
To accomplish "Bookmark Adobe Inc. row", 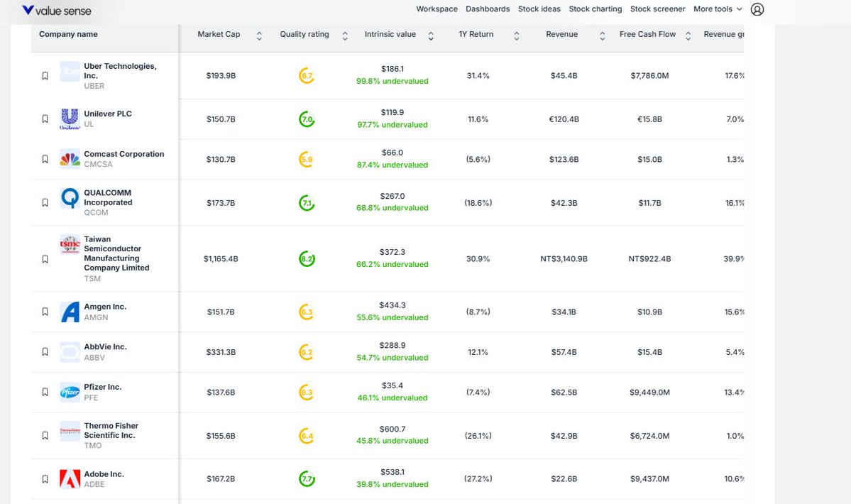I will 45,479.
